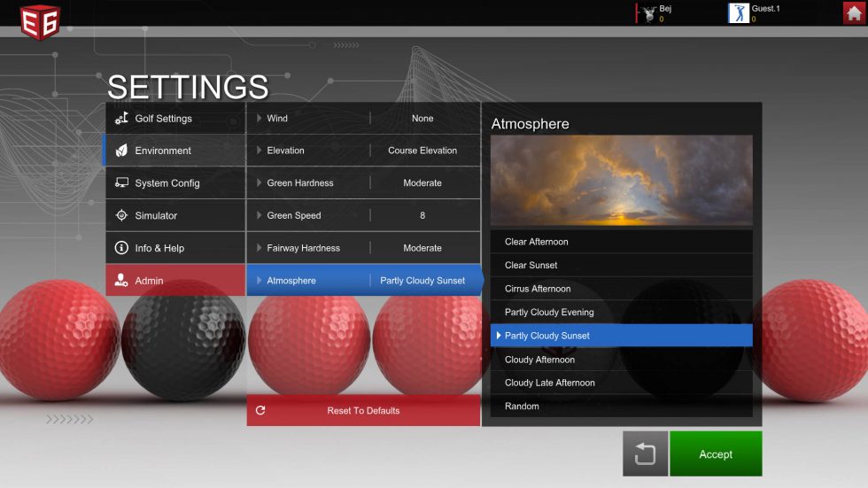This screenshot has width=868, height=488.
Task: Go home via the red house icon
Action: click(x=854, y=12)
